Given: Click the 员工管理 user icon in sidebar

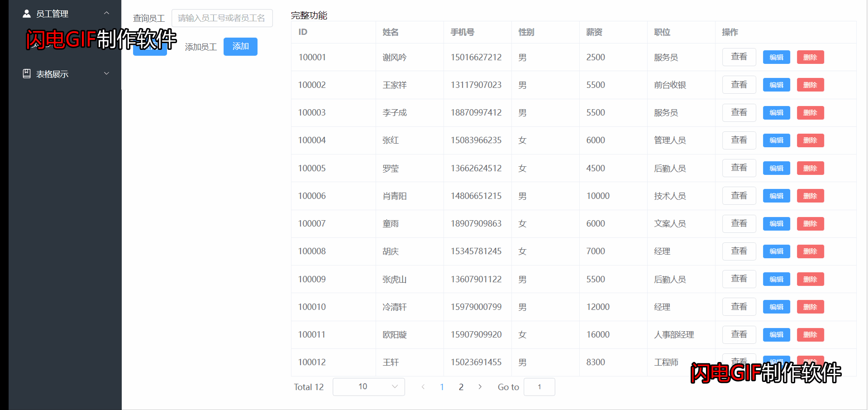Looking at the screenshot, I should [27, 14].
